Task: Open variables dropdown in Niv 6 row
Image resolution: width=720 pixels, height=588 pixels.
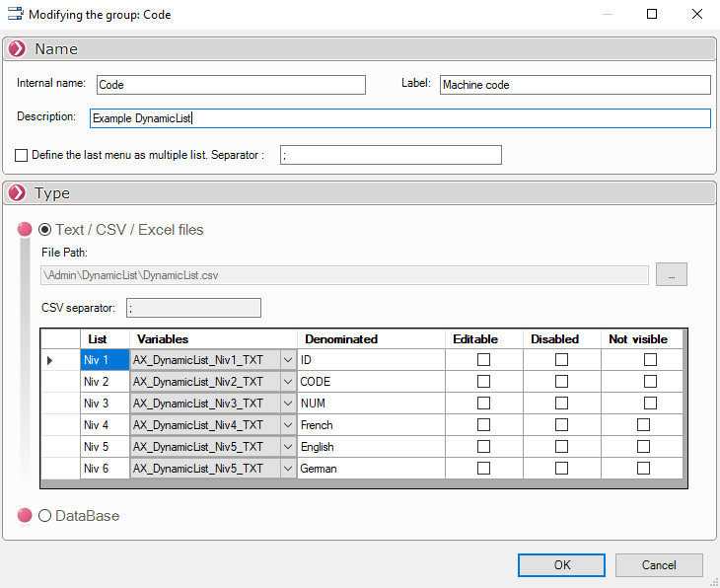Action: click(x=287, y=469)
